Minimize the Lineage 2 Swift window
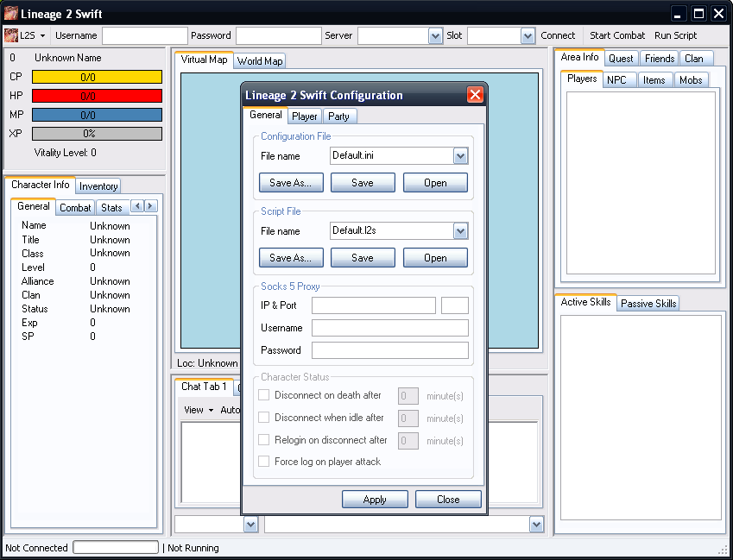This screenshot has width=733, height=560. point(678,14)
